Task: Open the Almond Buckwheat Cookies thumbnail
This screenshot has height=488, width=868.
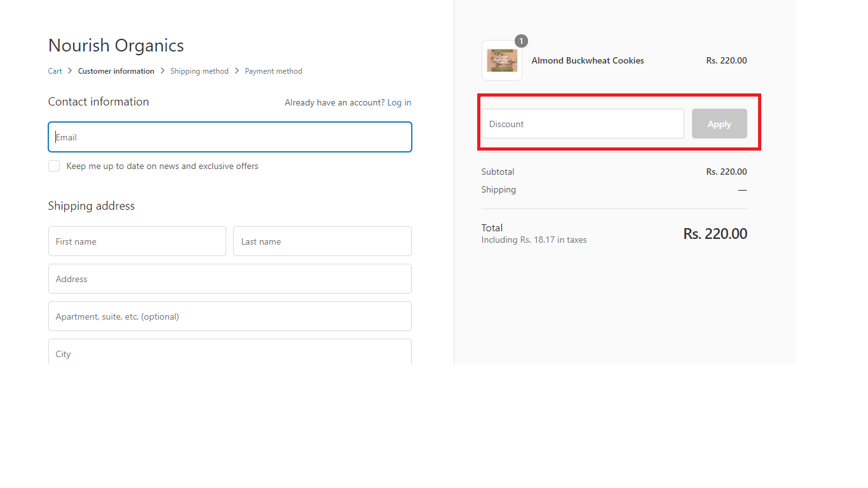Action: pyautogui.click(x=502, y=60)
